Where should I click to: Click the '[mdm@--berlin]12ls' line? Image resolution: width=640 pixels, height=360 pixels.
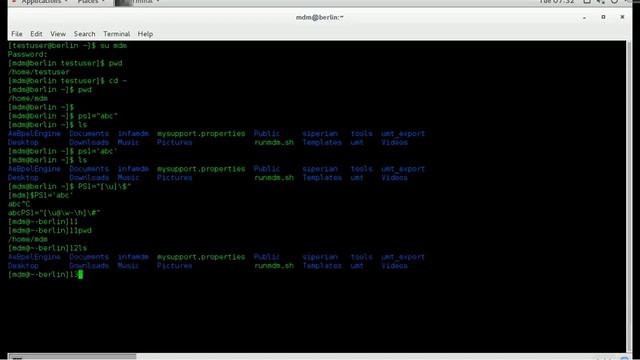pyautogui.click(x=47, y=248)
